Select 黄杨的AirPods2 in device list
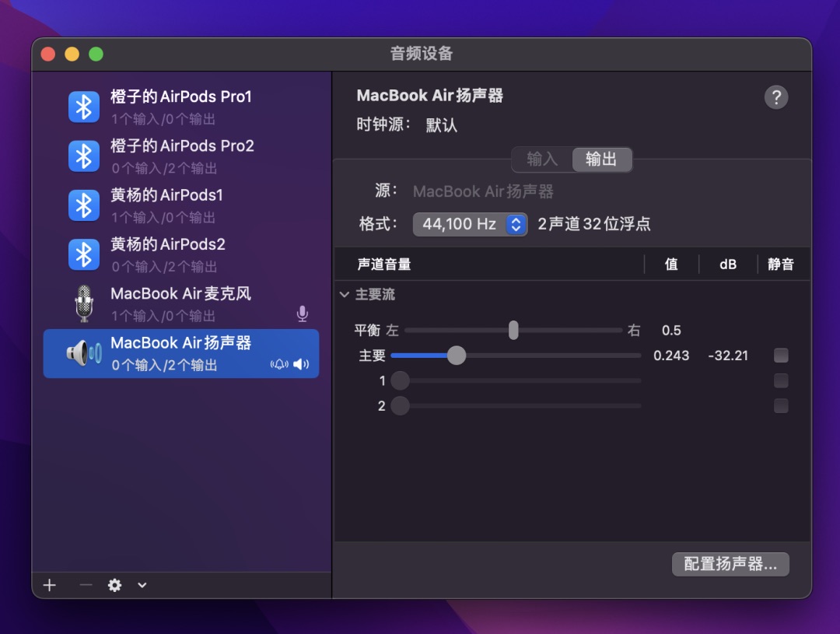 click(181, 255)
